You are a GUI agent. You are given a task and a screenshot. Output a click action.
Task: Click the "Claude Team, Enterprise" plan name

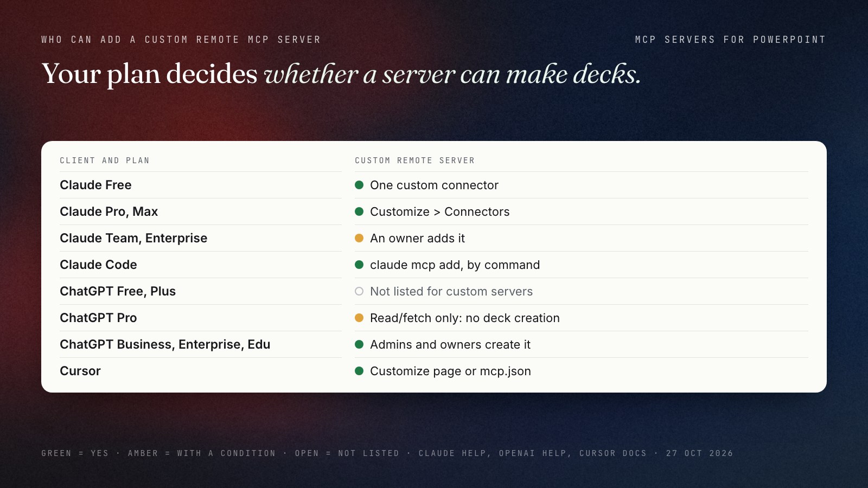[x=133, y=238]
